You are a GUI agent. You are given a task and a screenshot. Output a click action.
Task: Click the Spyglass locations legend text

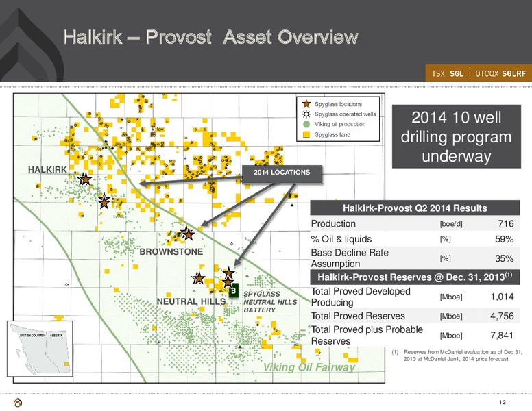[338, 104]
